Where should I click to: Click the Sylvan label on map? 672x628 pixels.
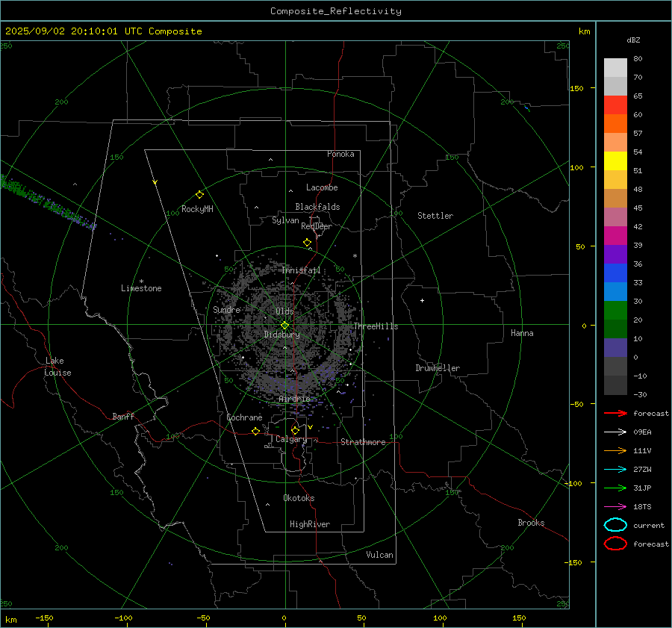point(285,220)
